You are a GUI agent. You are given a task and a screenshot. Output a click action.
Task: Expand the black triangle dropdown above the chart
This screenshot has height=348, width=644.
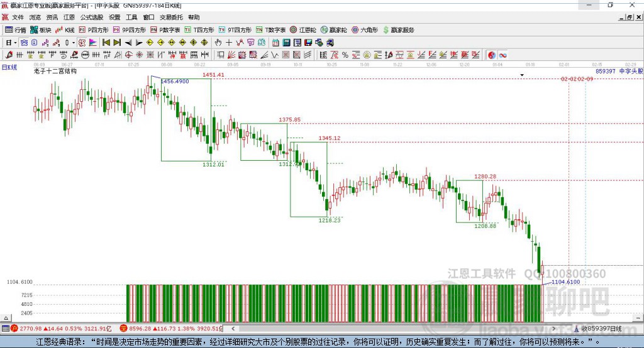[x=522, y=75]
